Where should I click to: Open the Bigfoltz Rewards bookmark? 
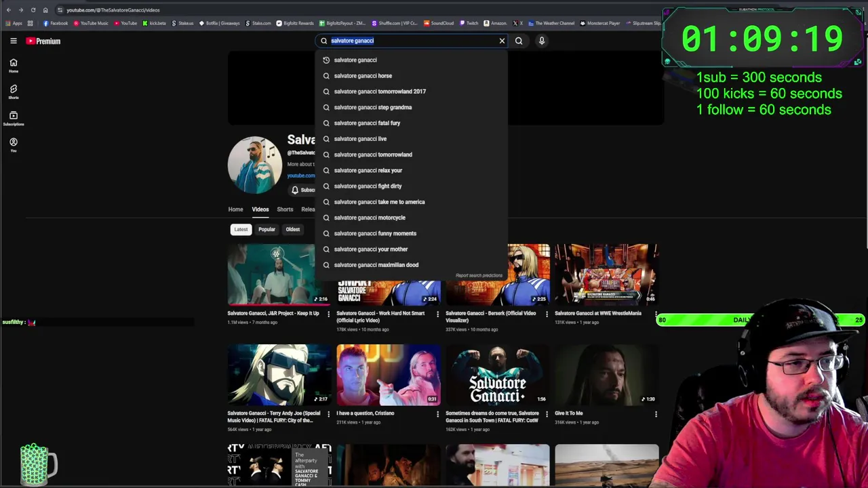(x=295, y=23)
